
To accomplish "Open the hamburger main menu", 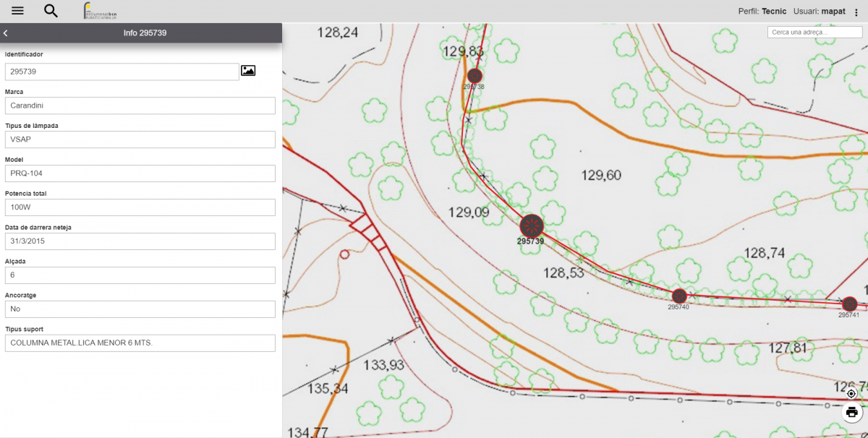I will tap(18, 11).
